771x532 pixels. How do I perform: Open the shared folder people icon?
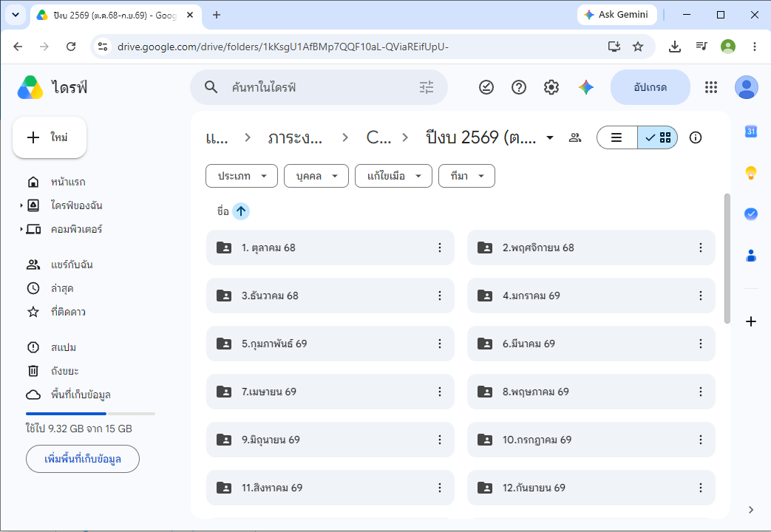(x=575, y=137)
